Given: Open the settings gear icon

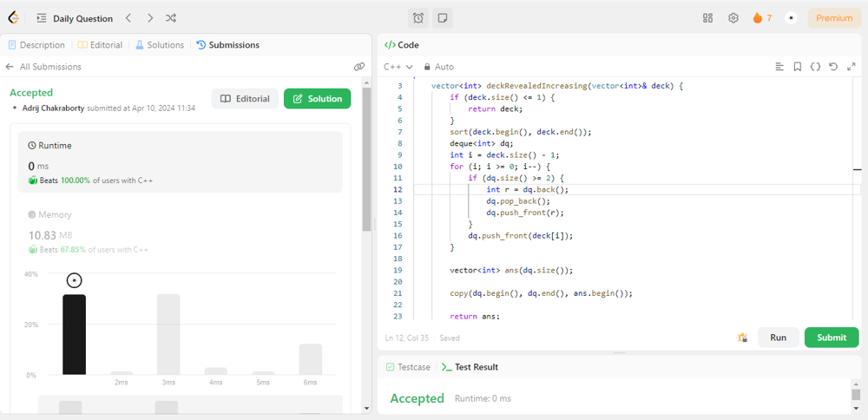Looking at the screenshot, I should tap(733, 18).
